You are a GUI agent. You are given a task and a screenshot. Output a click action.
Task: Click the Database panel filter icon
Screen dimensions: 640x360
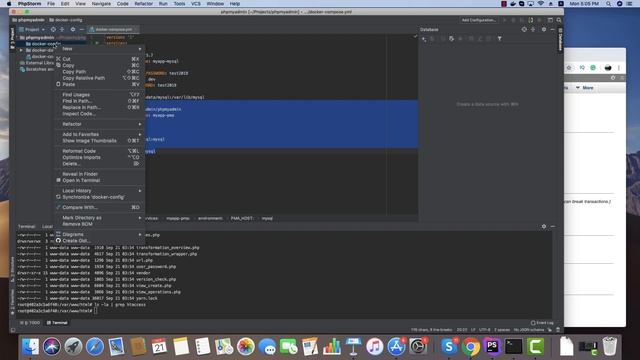[x=499, y=39]
